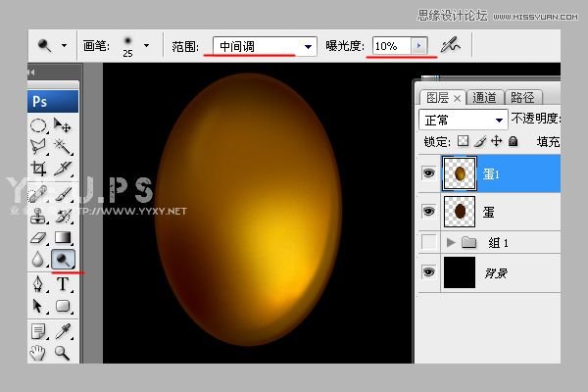This screenshot has width=588, height=392.
Task: Select the Elliptical Marquee tool
Action: [x=38, y=125]
